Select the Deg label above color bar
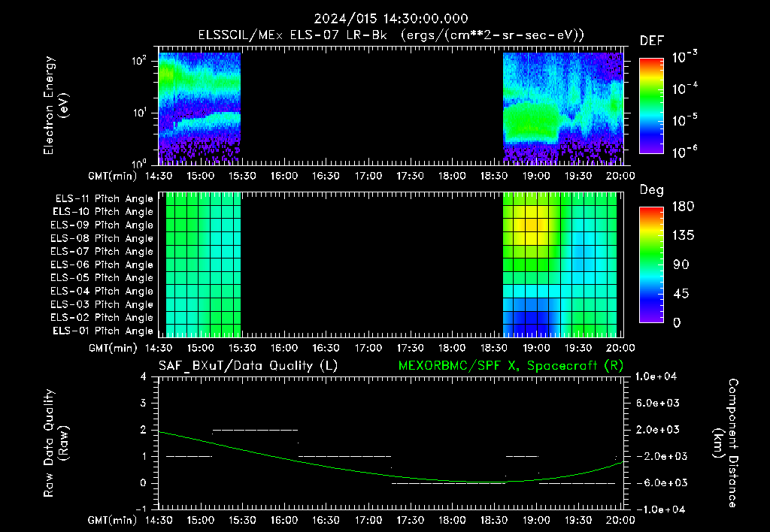The width and height of the screenshot is (770, 532). [652, 190]
